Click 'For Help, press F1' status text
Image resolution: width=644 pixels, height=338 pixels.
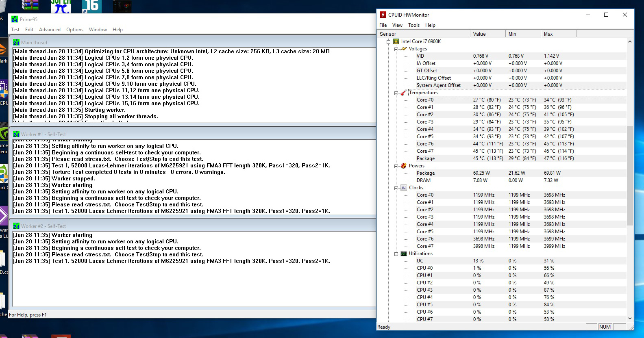[x=28, y=315]
